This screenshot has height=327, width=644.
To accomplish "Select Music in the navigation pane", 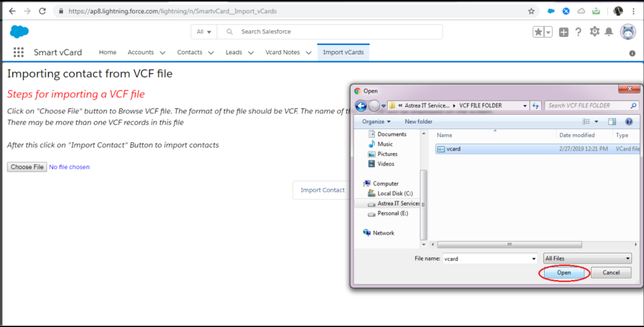I will click(x=381, y=144).
